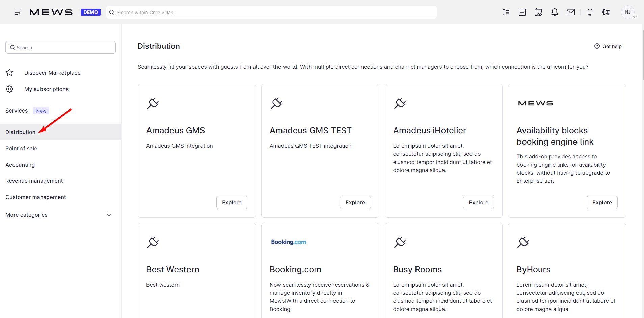Viewport: 644px width, 318px height.
Task: Click the plug icon on Amadeus GMS card
Action: tap(153, 103)
